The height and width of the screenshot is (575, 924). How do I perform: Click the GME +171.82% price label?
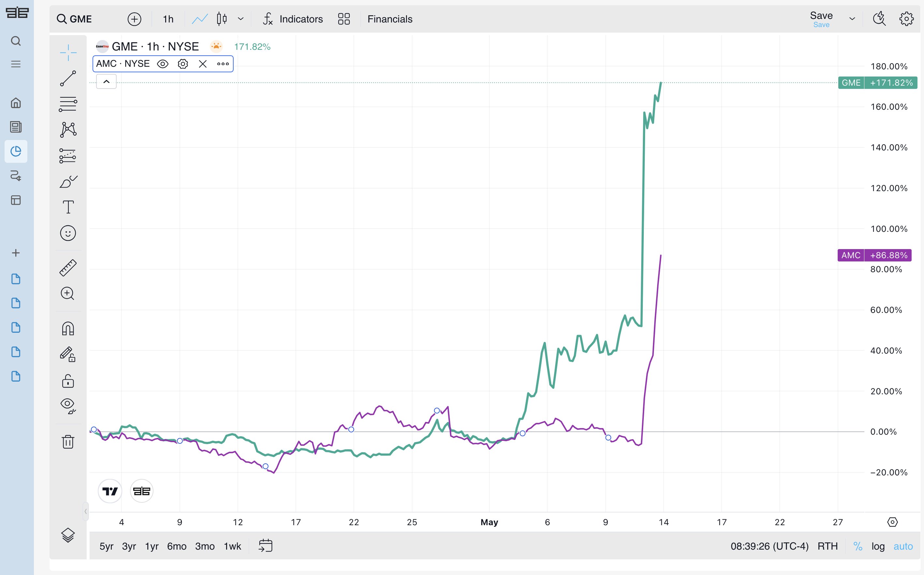(877, 82)
